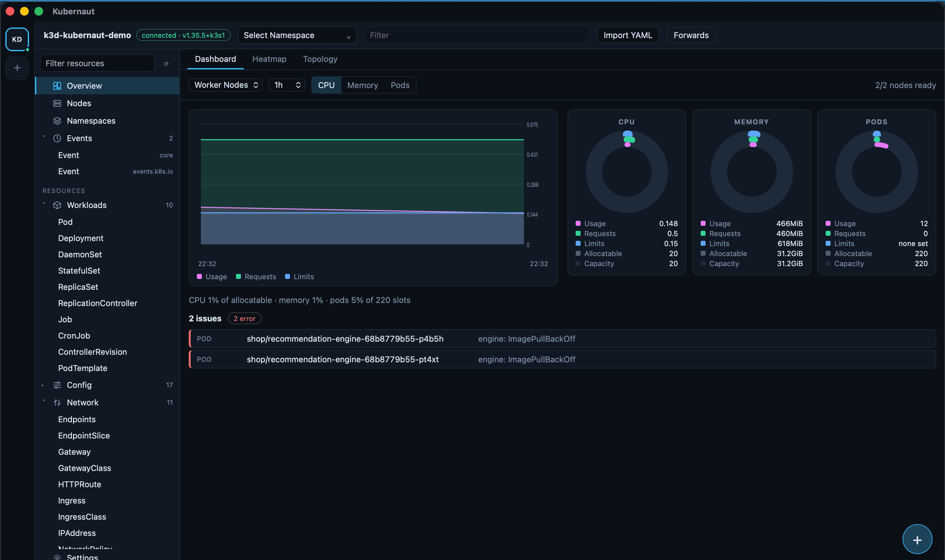Click the Import YAML button
945x560 pixels.
point(627,35)
